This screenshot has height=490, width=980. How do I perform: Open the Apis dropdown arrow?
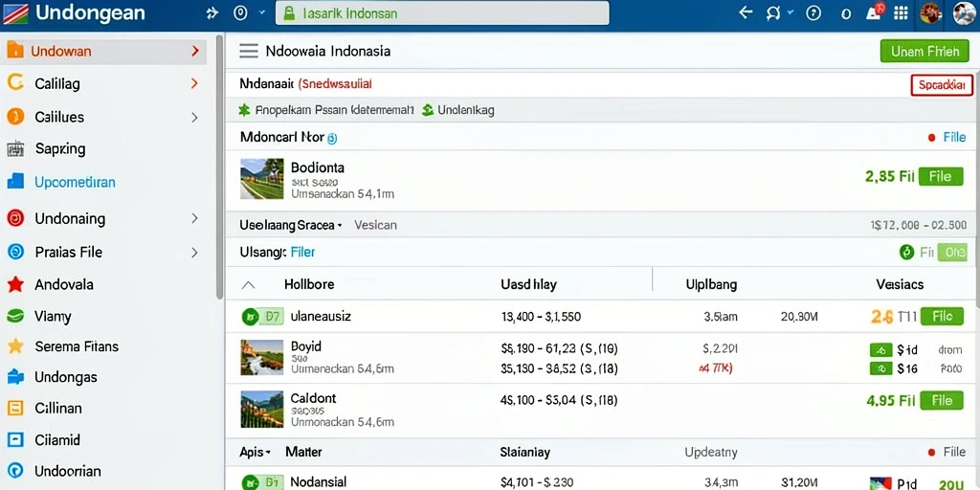(x=268, y=452)
